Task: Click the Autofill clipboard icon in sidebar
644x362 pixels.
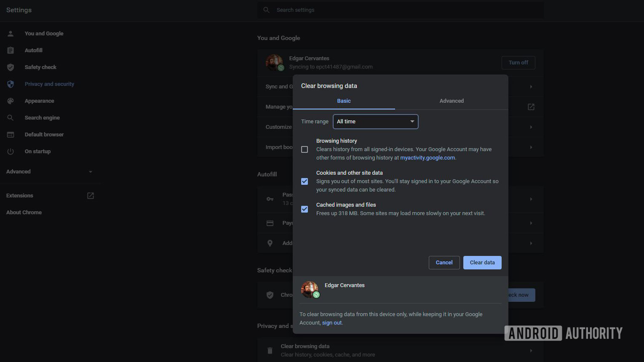Action: click(x=11, y=51)
